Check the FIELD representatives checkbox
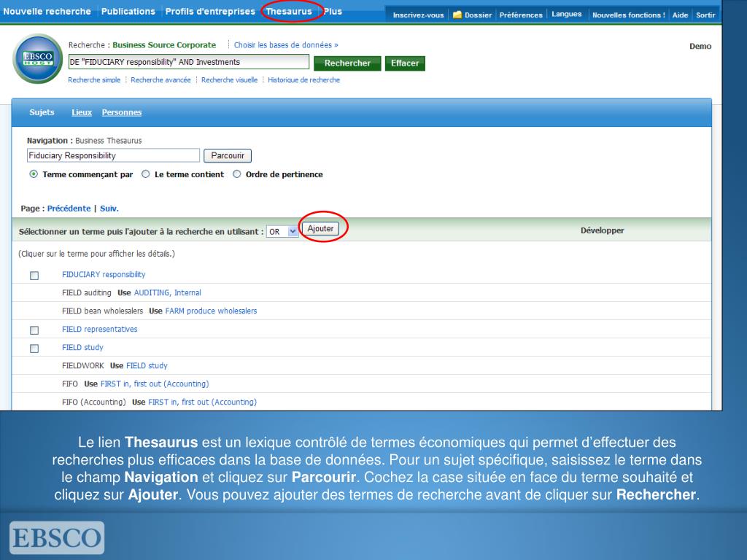Screen dimensions: 747x560 pyautogui.click(x=34, y=330)
